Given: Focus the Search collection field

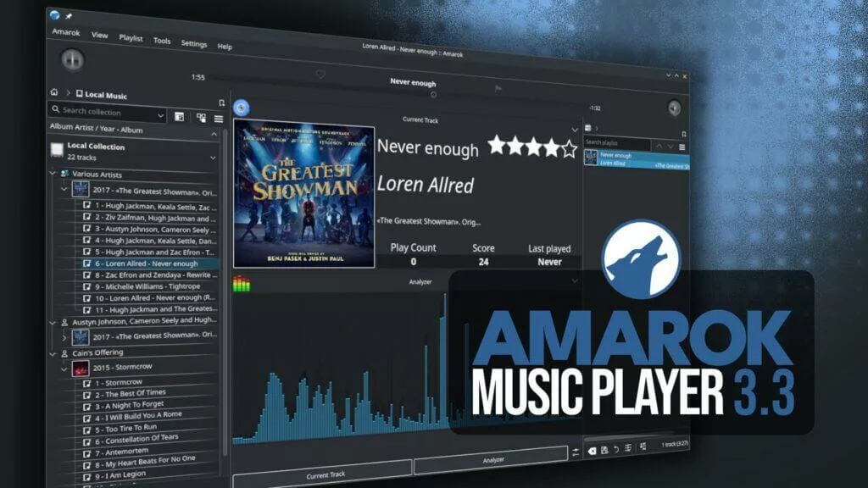Looking at the screenshot, I should tap(108, 113).
